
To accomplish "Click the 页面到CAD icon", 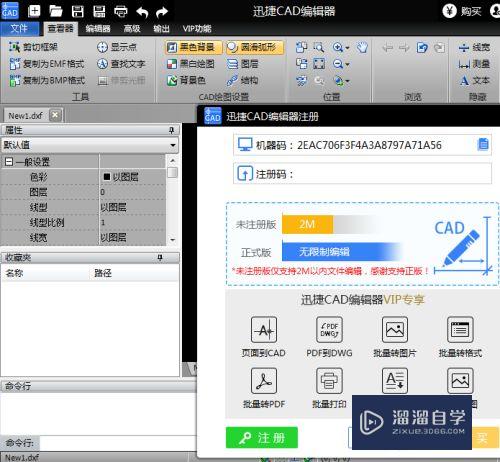I will (x=264, y=330).
